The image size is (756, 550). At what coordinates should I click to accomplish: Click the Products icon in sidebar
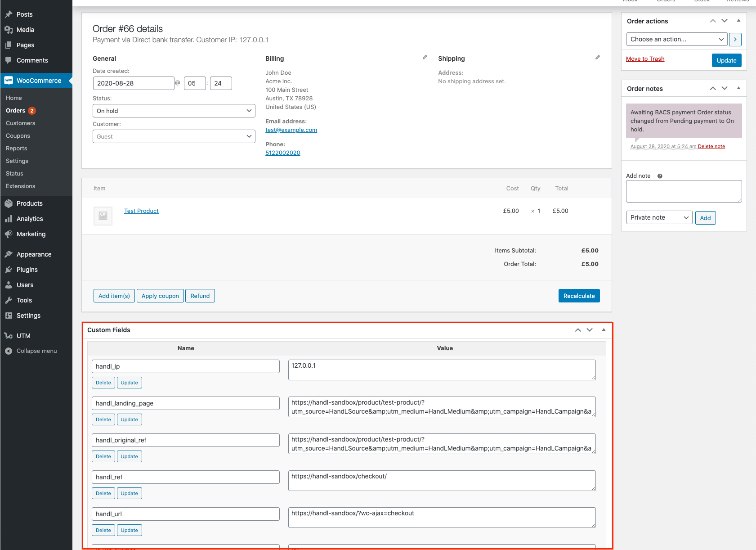tap(9, 203)
